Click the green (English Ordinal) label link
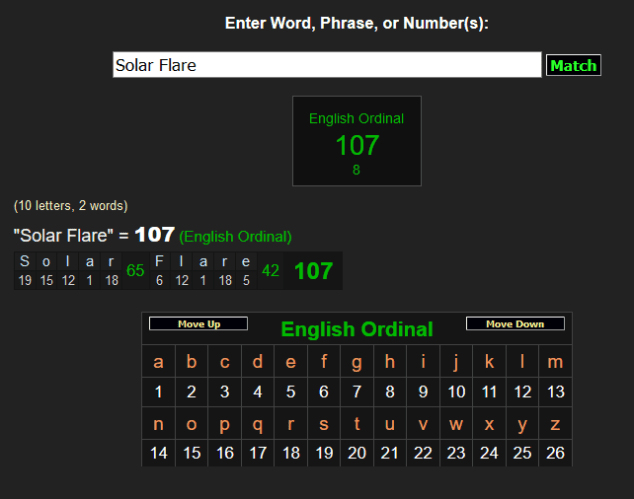Image resolution: width=634 pixels, height=499 pixels. tap(235, 237)
